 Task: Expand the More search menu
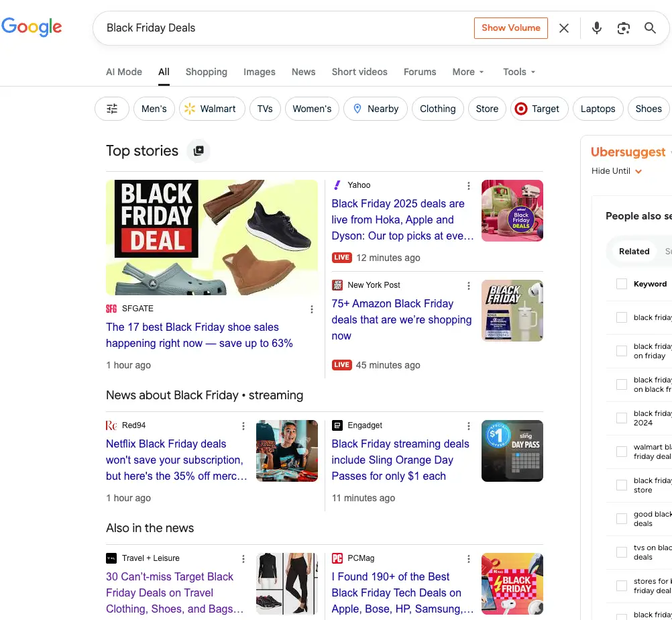point(467,72)
